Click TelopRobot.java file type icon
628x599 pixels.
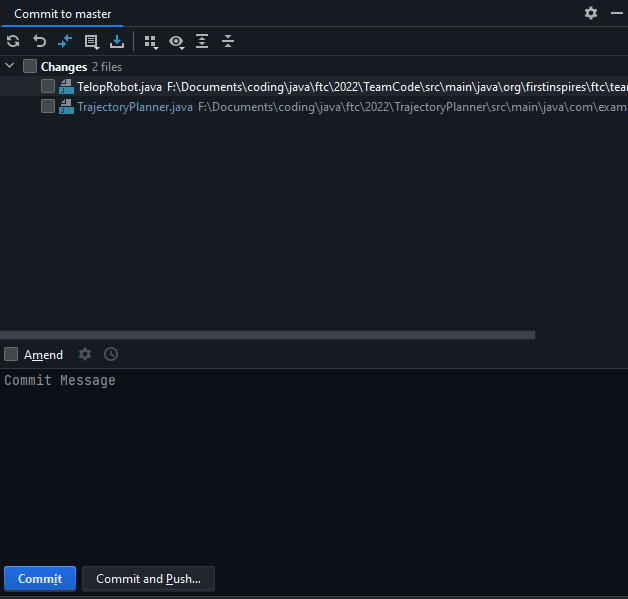click(x=66, y=86)
